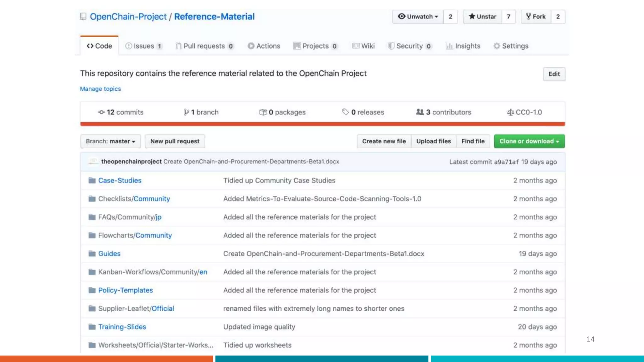Open the Unwatch dropdown
Screen dimensions: 644x362
pos(418,17)
